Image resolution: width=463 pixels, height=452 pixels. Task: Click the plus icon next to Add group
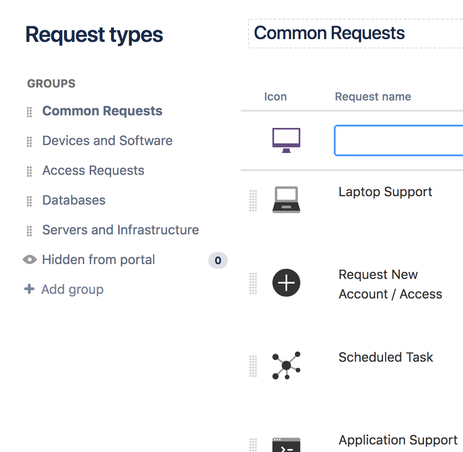coord(29,289)
